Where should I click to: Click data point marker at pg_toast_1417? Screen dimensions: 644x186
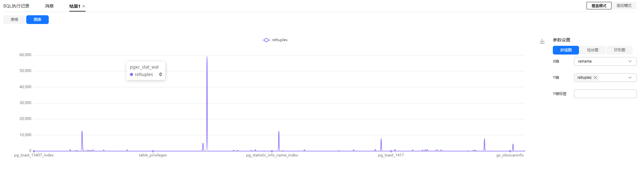click(391, 151)
